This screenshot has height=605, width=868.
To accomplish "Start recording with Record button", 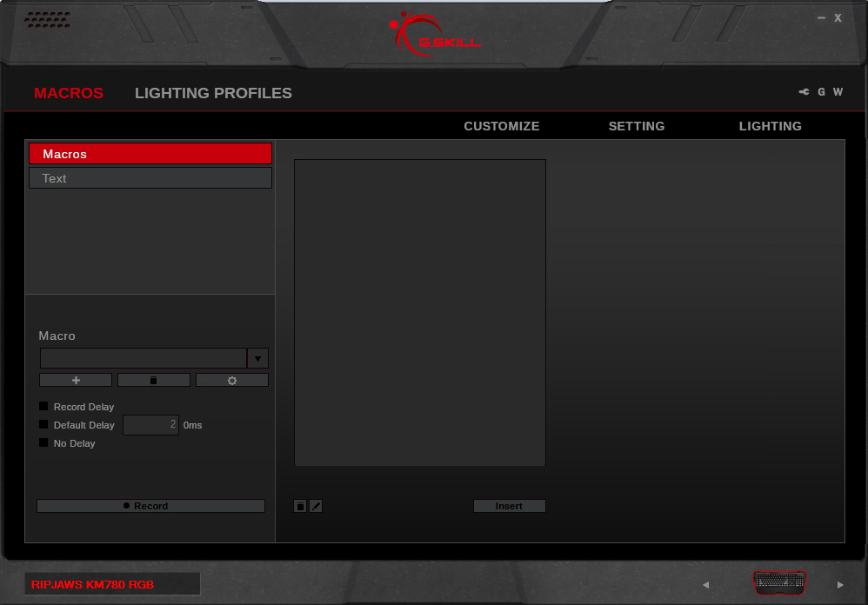I will 150,506.
